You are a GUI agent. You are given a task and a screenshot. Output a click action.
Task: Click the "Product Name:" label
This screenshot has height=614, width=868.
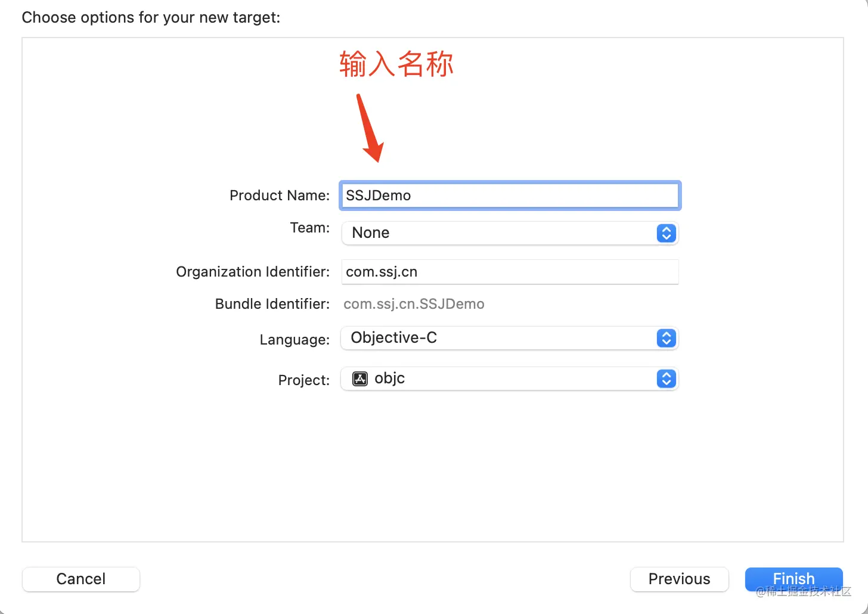280,196
